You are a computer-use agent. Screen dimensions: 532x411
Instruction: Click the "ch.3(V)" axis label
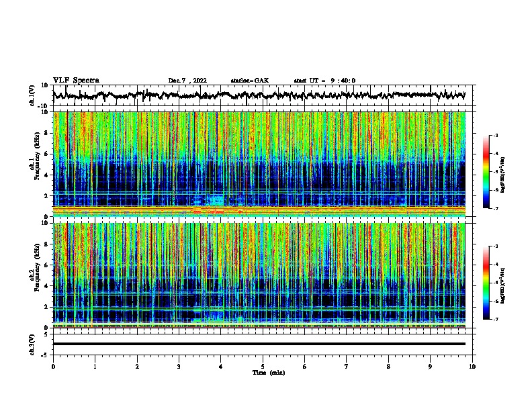coord(32,345)
